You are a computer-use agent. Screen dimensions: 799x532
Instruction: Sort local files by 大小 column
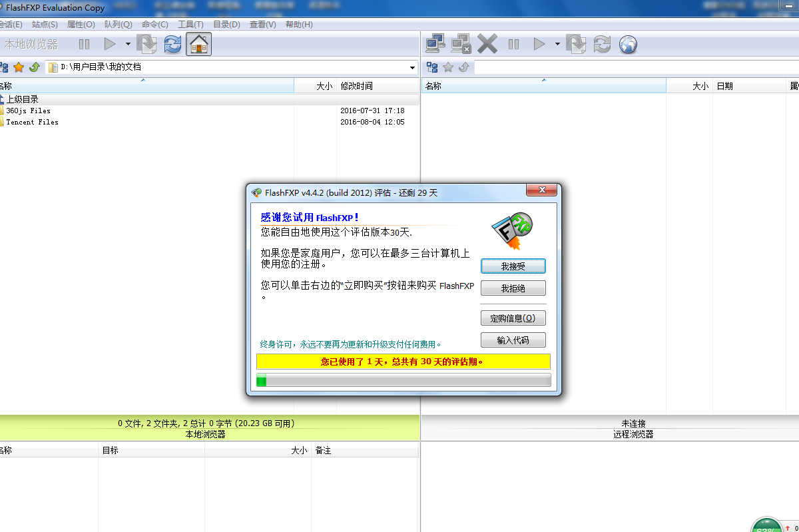click(316, 87)
